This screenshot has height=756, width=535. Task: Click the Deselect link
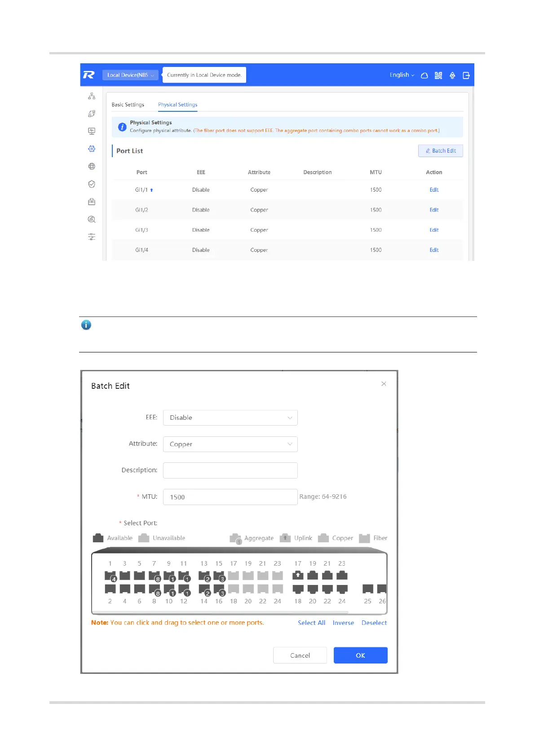[374, 623]
